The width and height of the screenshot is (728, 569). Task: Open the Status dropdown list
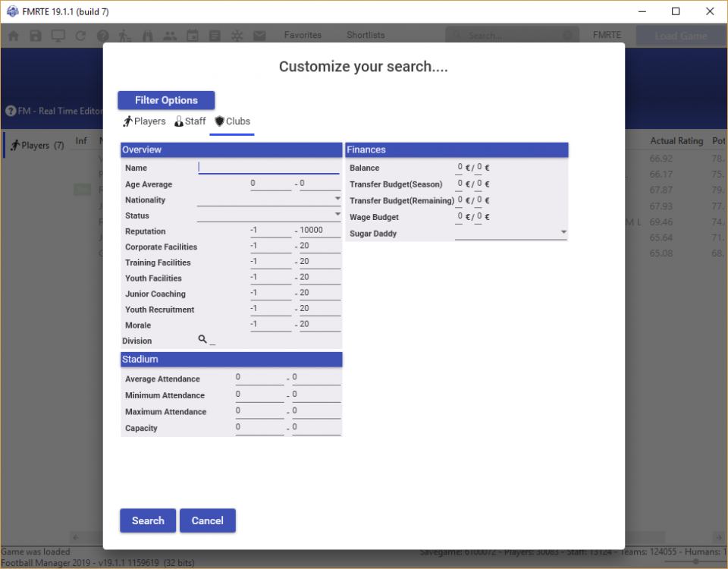click(337, 215)
